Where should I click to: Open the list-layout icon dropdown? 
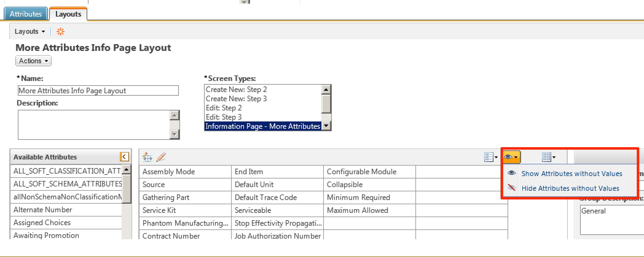coord(491,157)
